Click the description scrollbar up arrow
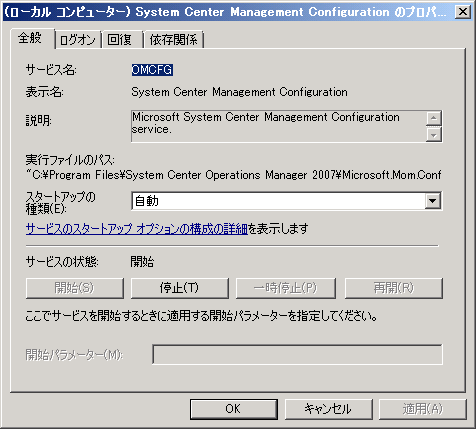 433,118
